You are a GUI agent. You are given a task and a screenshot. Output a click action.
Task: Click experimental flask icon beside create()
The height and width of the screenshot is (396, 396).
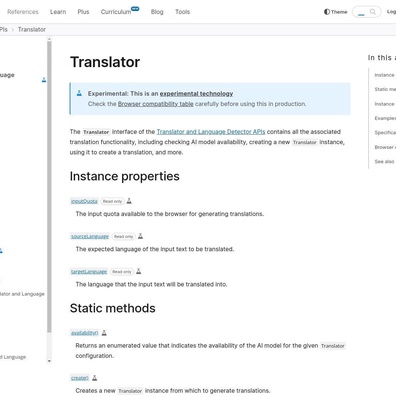(x=95, y=378)
